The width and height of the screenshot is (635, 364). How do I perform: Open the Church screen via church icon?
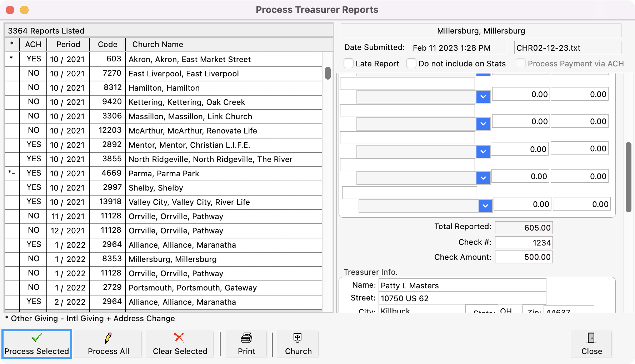point(297,338)
